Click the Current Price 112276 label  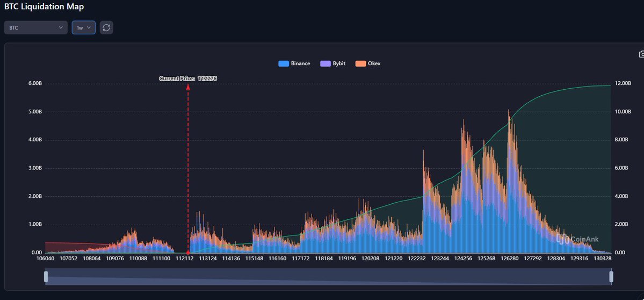coord(187,78)
